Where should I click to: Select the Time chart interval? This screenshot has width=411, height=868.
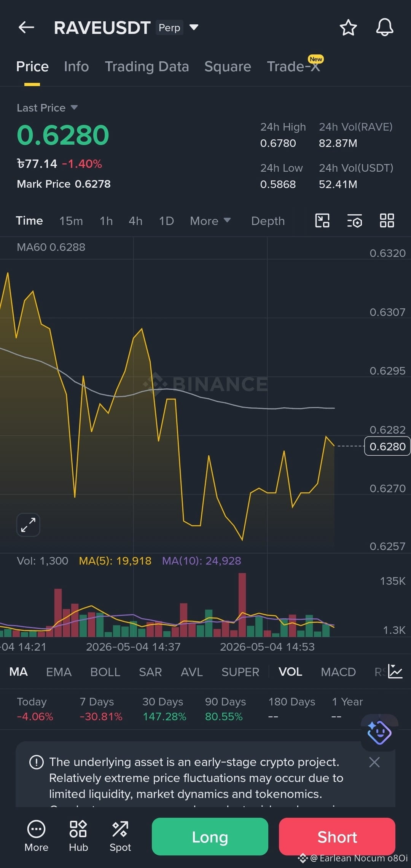pos(29,221)
